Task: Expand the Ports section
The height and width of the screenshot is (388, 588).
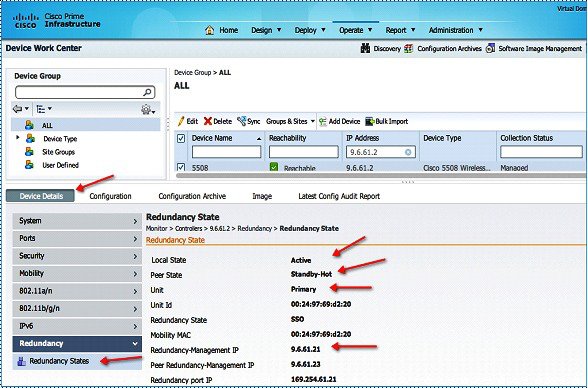Action: click(77, 238)
